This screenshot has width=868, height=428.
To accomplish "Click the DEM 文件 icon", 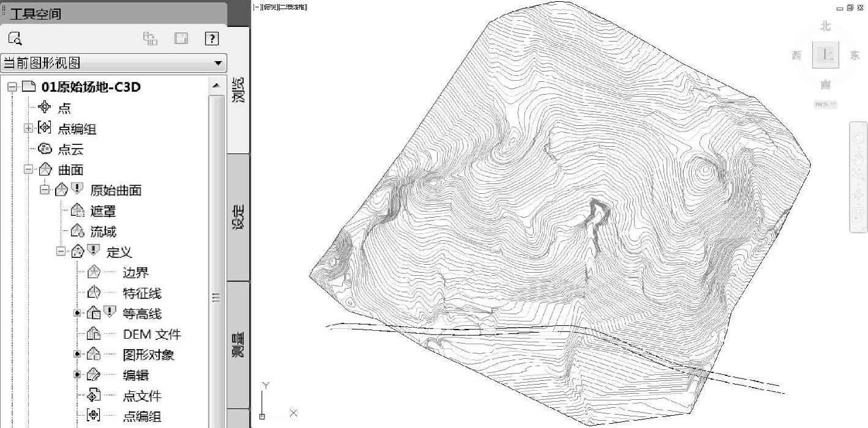I will click(93, 334).
